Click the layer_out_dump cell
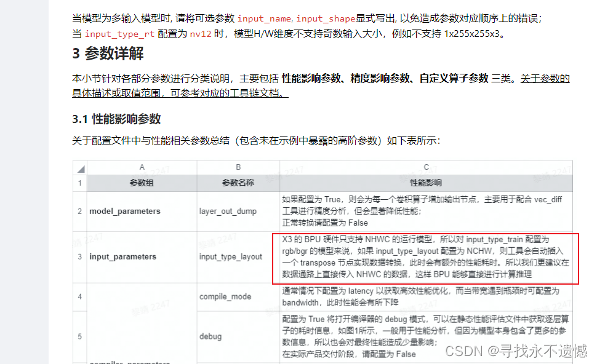 click(238, 211)
